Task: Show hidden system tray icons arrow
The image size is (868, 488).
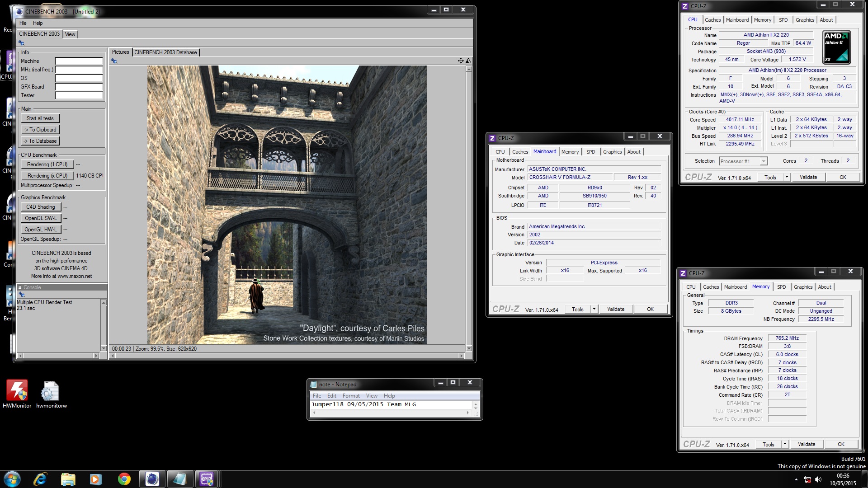Action: 797,479
